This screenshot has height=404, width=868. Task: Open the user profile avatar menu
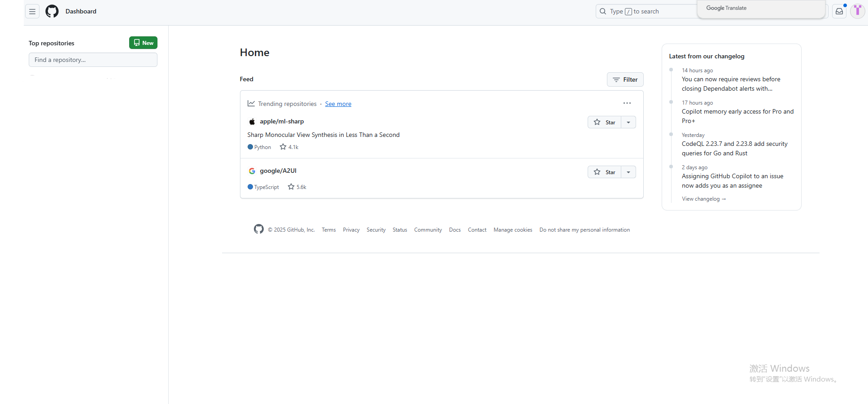pos(857,11)
